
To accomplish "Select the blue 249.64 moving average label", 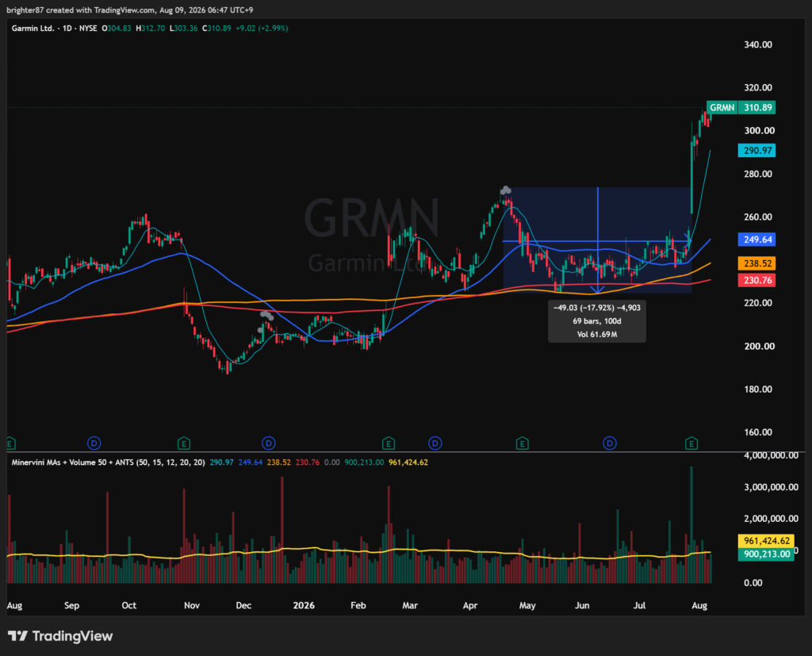I will coord(756,240).
